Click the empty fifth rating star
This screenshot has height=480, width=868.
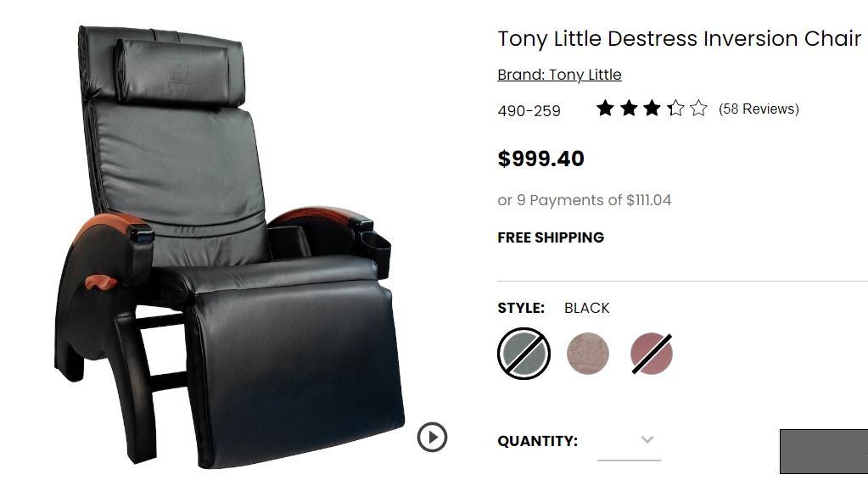point(698,108)
